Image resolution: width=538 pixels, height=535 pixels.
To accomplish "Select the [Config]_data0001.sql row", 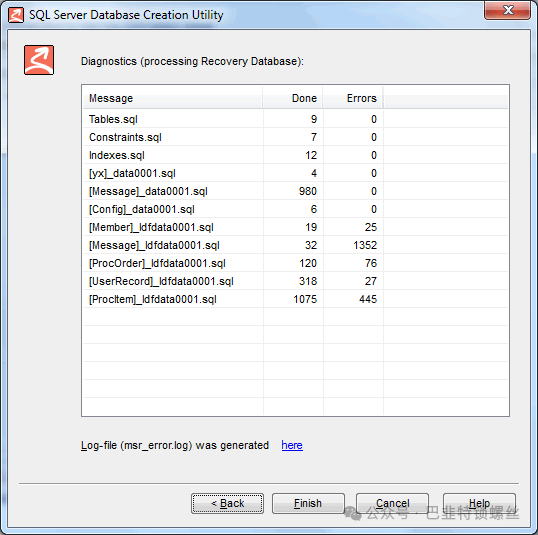I will click(295, 209).
